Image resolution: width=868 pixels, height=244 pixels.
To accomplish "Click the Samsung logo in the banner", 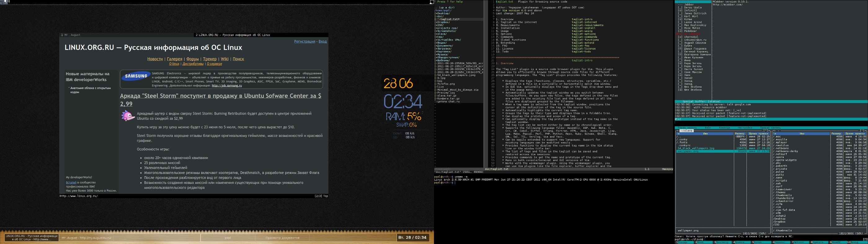I will click(136, 76).
